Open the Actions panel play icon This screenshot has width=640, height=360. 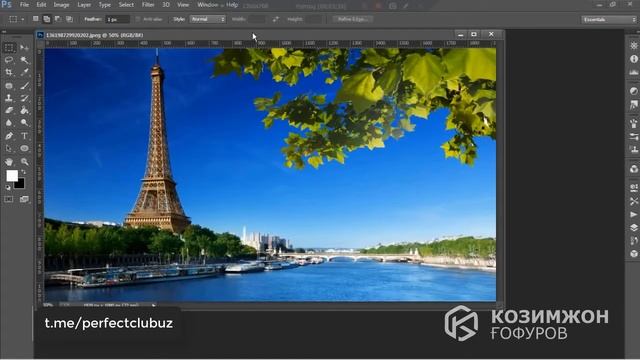point(633,214)
